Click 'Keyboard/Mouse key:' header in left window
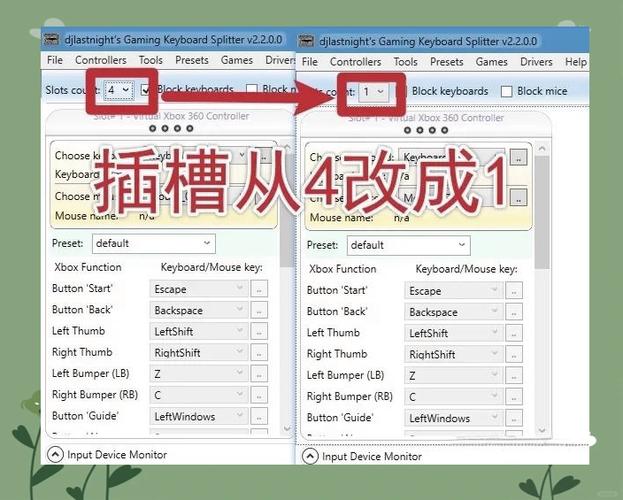 (x=211, y=267)
